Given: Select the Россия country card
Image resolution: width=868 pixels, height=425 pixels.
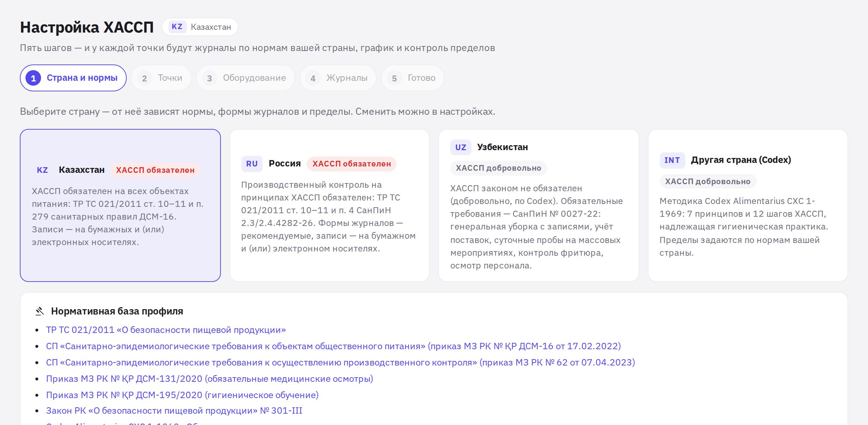Looking at the screenshot, I should [330, 205].
